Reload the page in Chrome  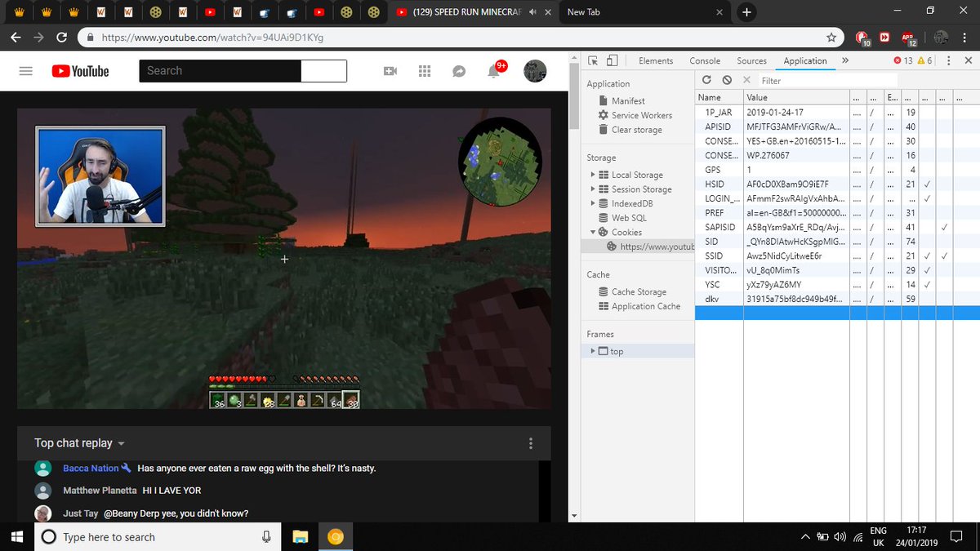[61, 38]
